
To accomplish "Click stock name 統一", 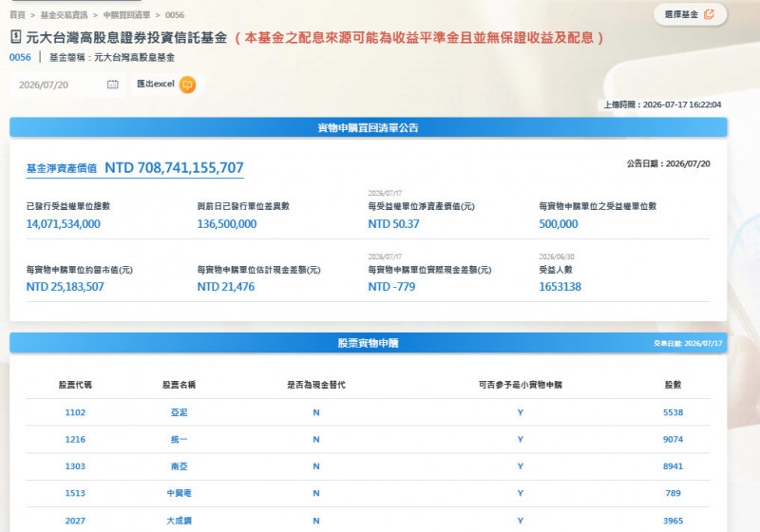I will click(179, 440).
